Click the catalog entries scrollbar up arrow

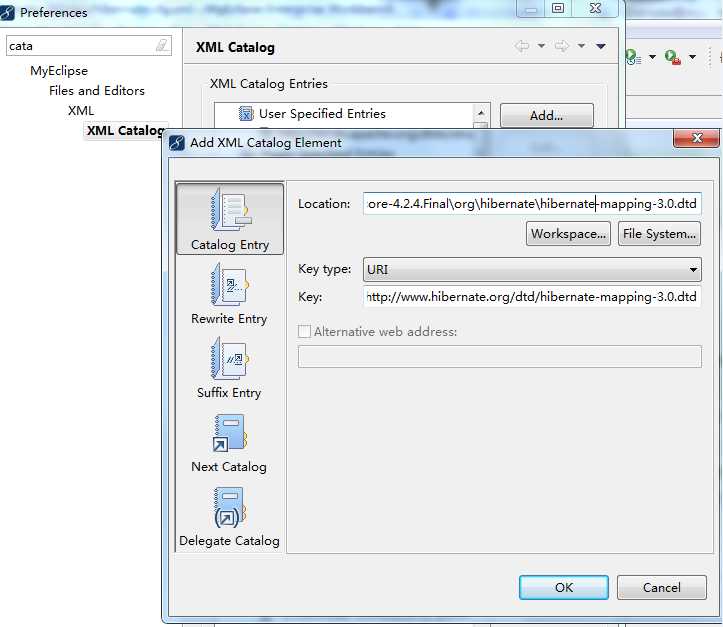coord(480,113)
